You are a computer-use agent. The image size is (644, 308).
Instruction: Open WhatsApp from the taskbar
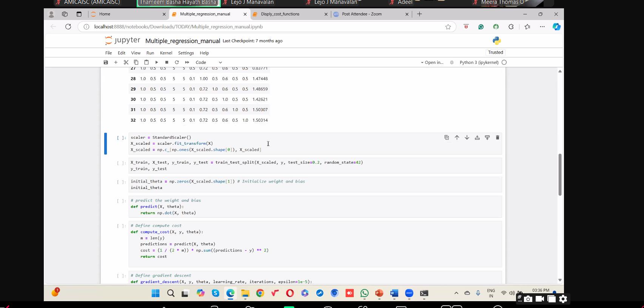click(364, 293)
